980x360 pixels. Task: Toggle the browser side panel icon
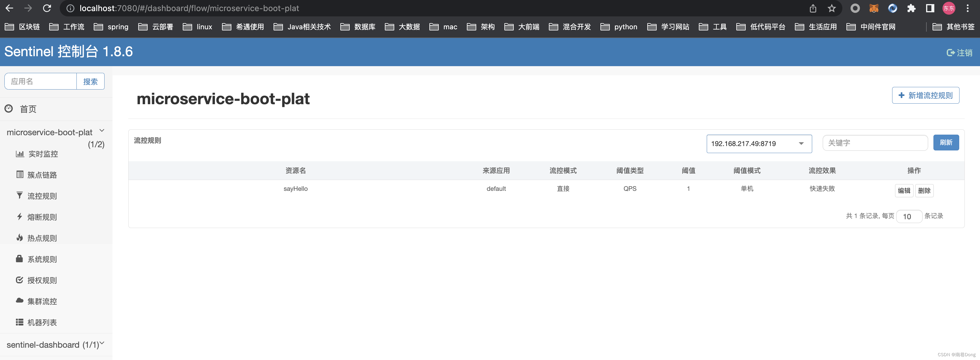930,8
